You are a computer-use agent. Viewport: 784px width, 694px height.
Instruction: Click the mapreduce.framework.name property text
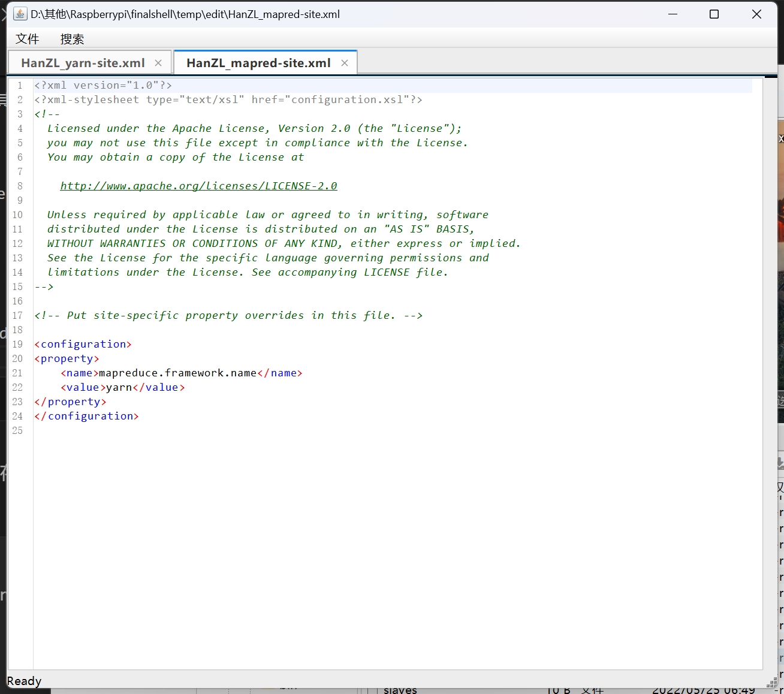pyautogui.click(x=176, y=373)
